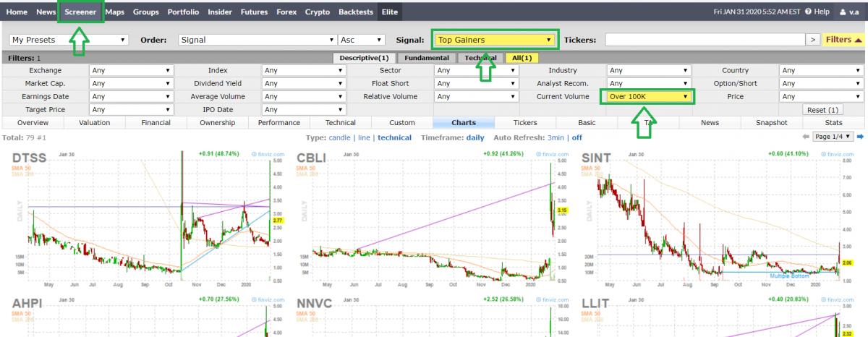
Task: Open the My Presets dropdown
Action: pos(68,40)
